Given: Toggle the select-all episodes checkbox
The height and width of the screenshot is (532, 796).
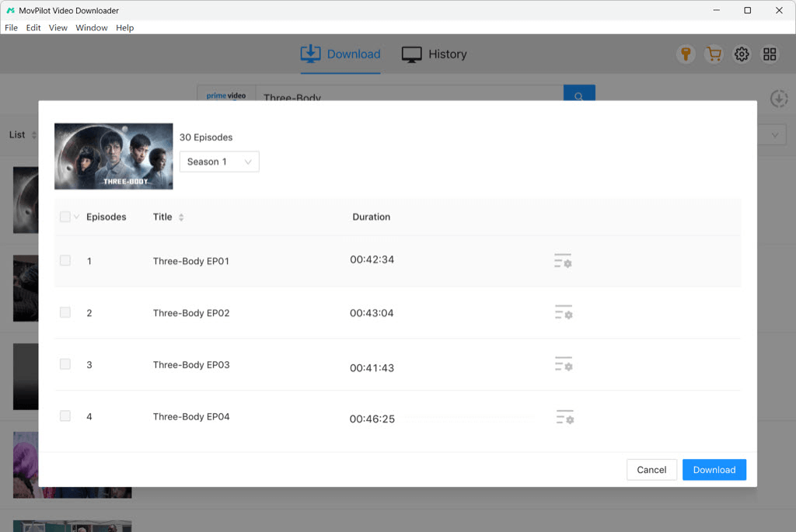Looking at the screenshot, I should pyautogui.click(x=65, y=217).
